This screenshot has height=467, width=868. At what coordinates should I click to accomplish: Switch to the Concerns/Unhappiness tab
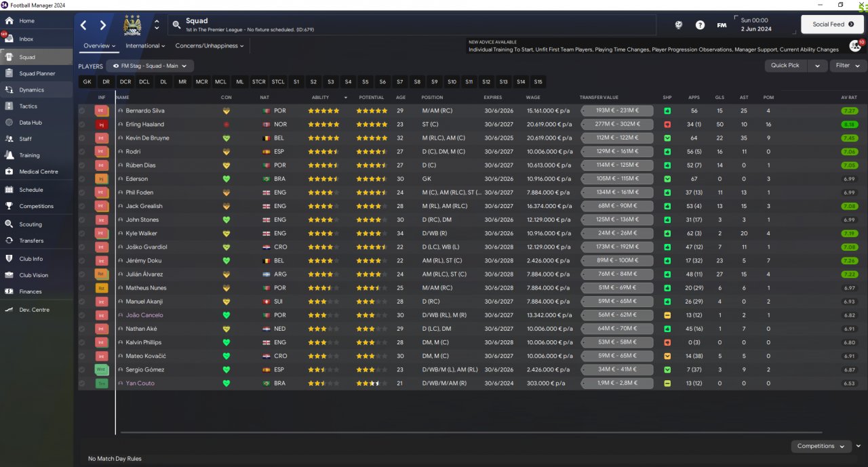[210, 46]
